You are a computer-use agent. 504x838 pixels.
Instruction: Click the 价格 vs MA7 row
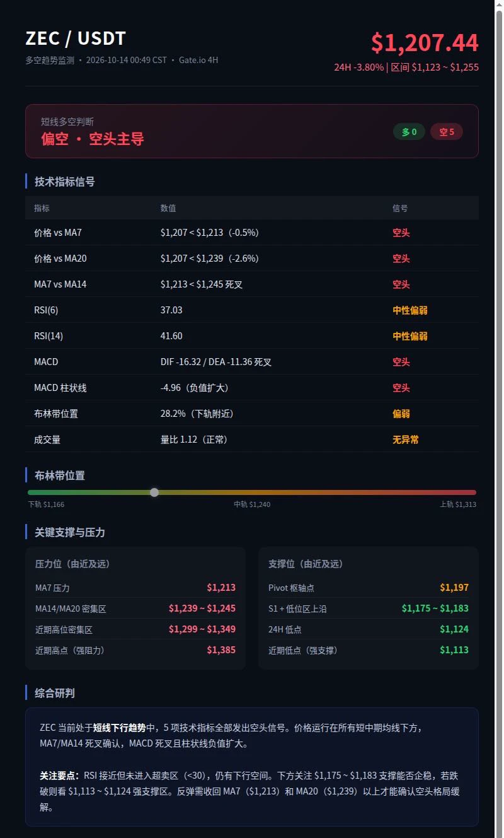[x=252, y=233]
